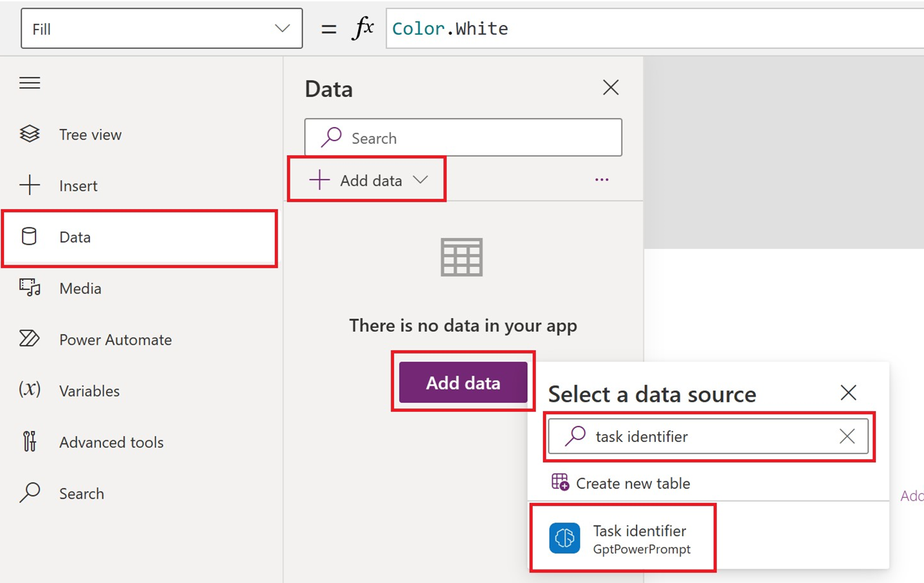Open Advanced tools in sidebar
The height and width of the screenshot is (583, 924).
[111, 443]
